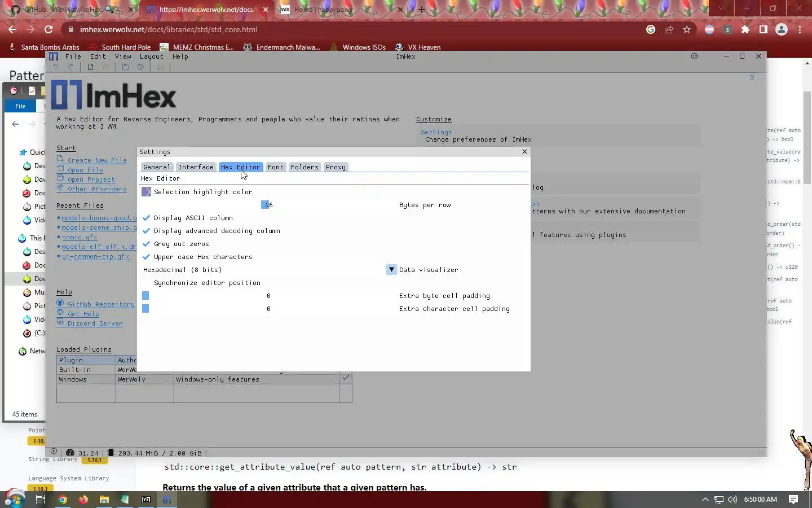
Task: Click the Selection highlight color swatch
Action: (146, 192)
